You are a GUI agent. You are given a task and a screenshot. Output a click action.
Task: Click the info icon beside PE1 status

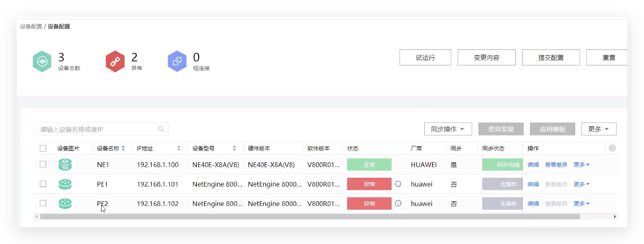click(398, 184)
